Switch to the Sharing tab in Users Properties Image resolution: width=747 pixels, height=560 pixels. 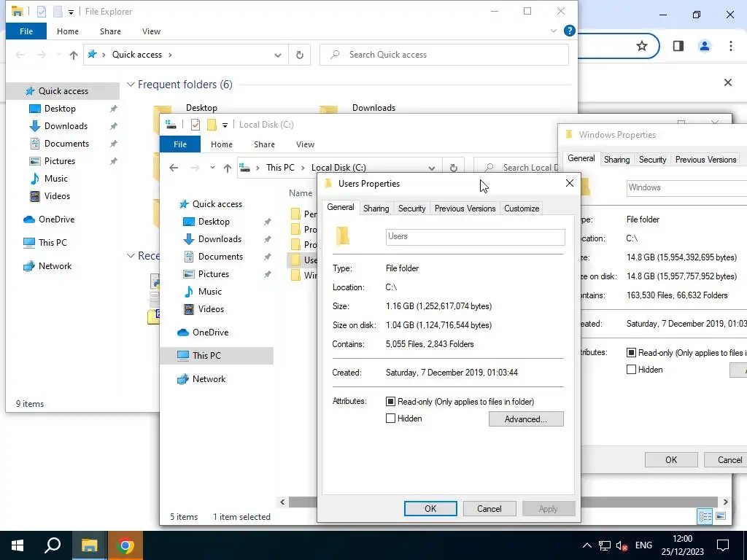click(x=376, y=209)
